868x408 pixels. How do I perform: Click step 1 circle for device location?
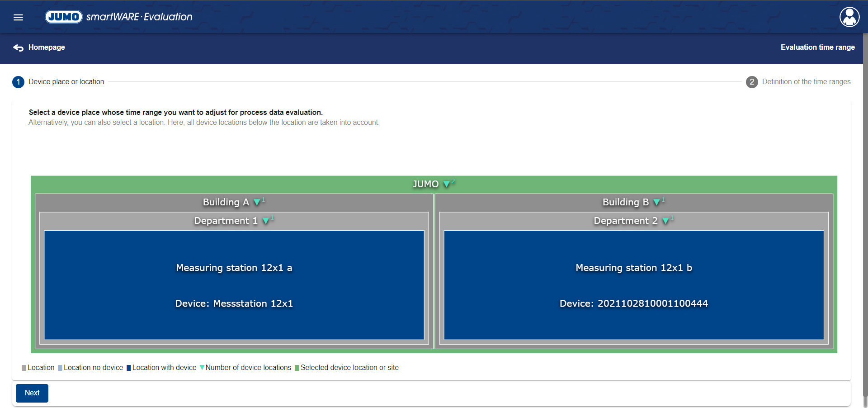point(18,82)
